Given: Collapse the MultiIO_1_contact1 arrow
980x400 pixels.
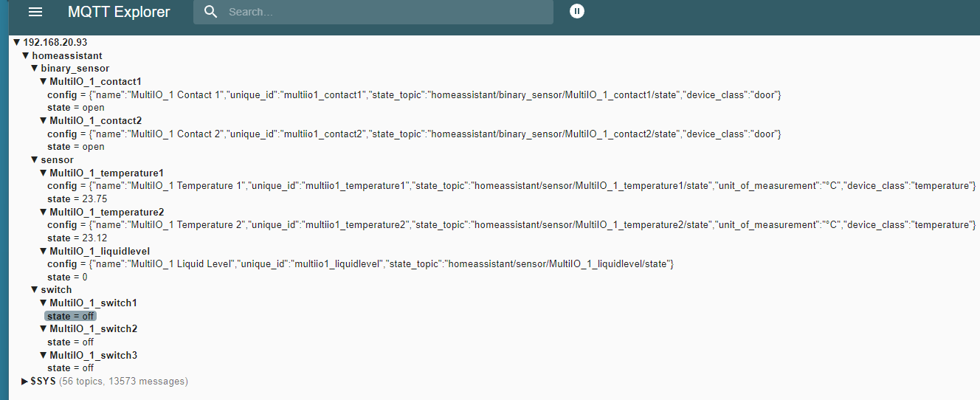Looking at the screenshot, I should click(43, 81).
